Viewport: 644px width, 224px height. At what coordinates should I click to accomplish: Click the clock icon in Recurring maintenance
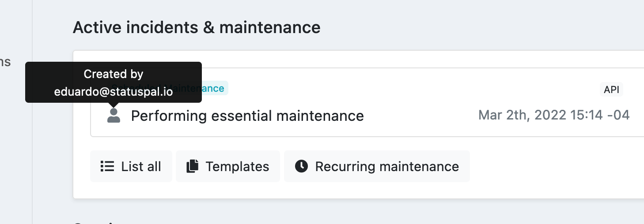301,166
